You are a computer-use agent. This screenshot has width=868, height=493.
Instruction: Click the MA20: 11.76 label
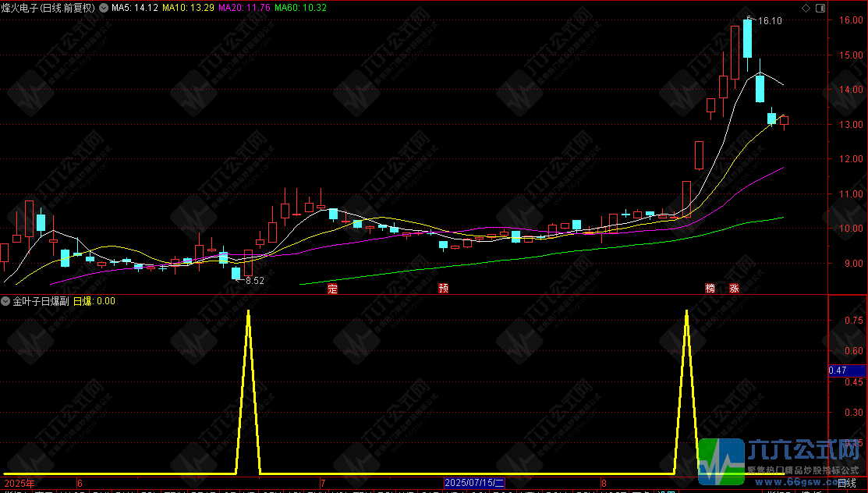pyautogui.click(x=245, y=8)
